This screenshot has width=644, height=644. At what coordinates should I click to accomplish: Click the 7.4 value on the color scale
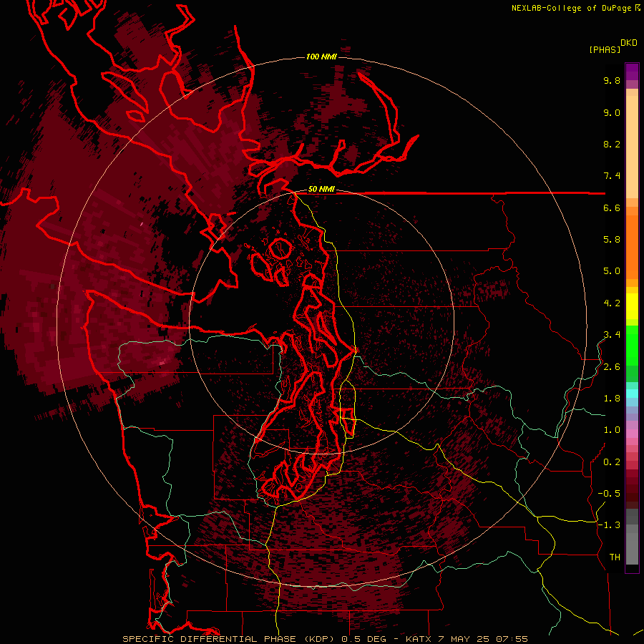612,176
